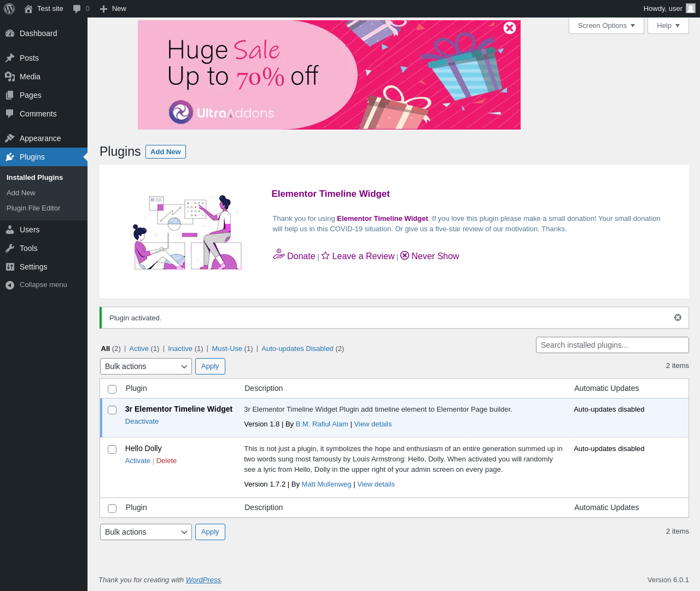This screenshot has width=700, height=591.
Task: Focus the Search installed plugins field
Action: (612, 345)
